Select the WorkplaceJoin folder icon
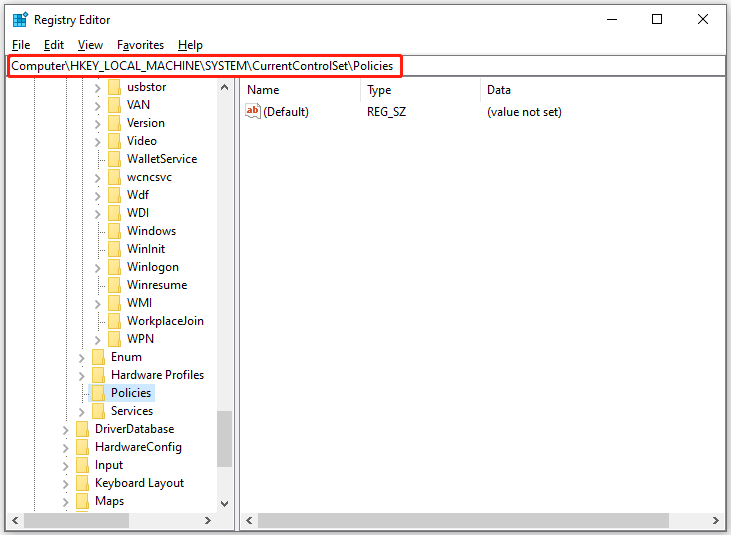 coord(114,321)
